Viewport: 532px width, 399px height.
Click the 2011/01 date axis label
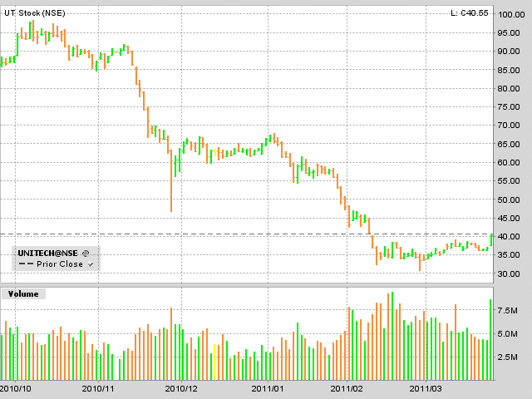click(268, 388)
